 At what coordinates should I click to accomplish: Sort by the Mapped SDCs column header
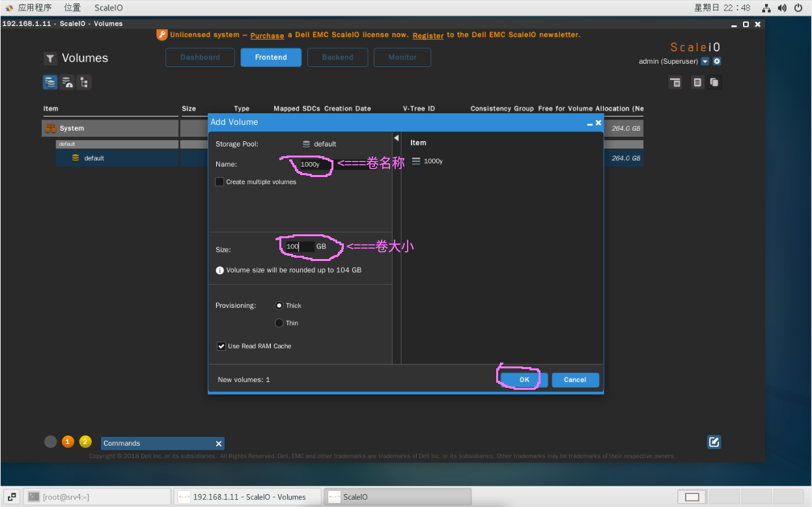(x=297, y=109)
